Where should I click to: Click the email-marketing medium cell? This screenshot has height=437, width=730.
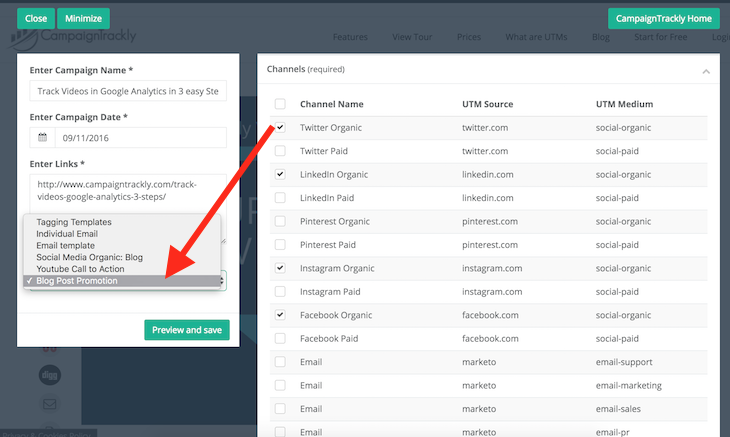coord(629,385)
